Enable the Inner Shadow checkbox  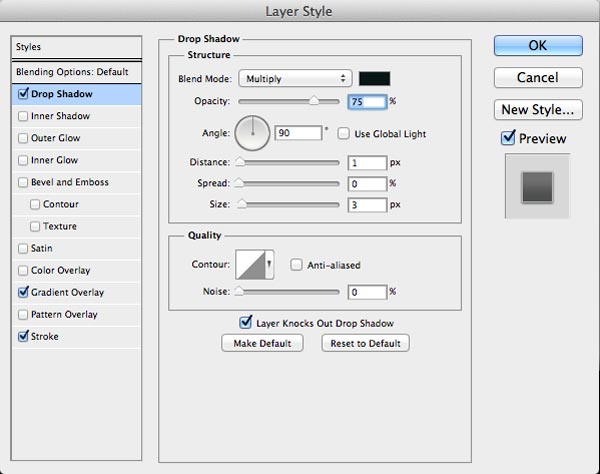tap(23, 116)
